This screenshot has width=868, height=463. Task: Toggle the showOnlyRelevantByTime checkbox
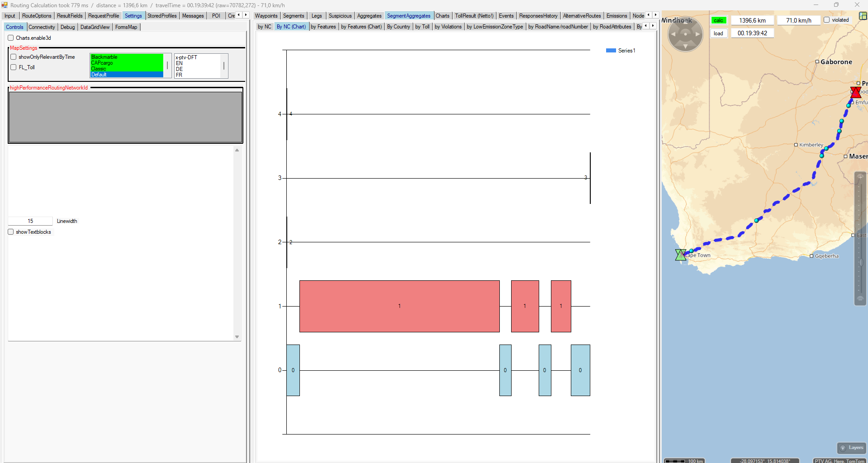14,57
